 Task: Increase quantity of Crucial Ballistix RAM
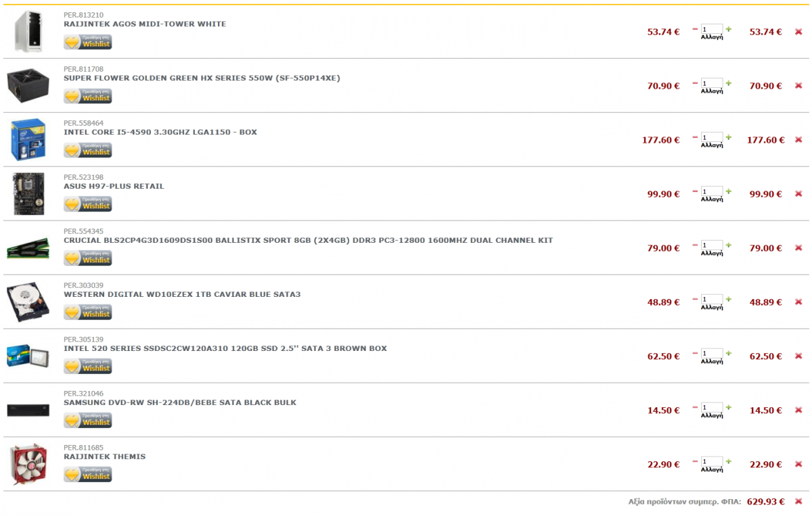click(x=729, y=245)
